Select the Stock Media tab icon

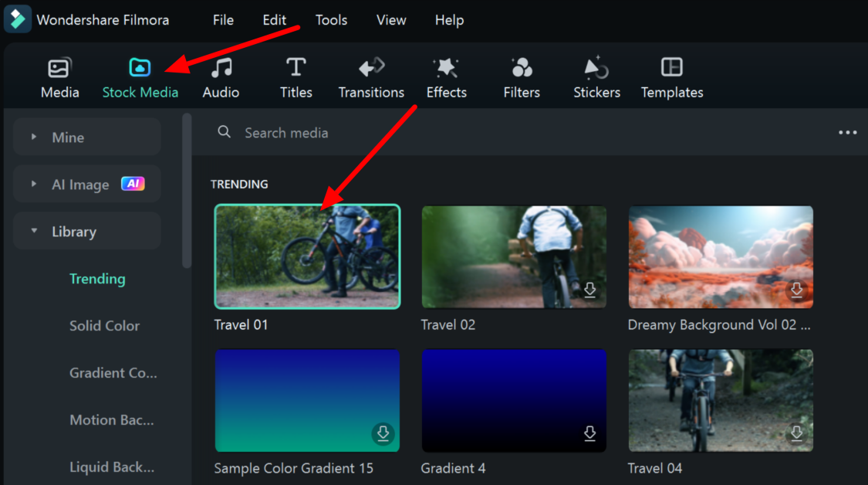tap(140, 67)
